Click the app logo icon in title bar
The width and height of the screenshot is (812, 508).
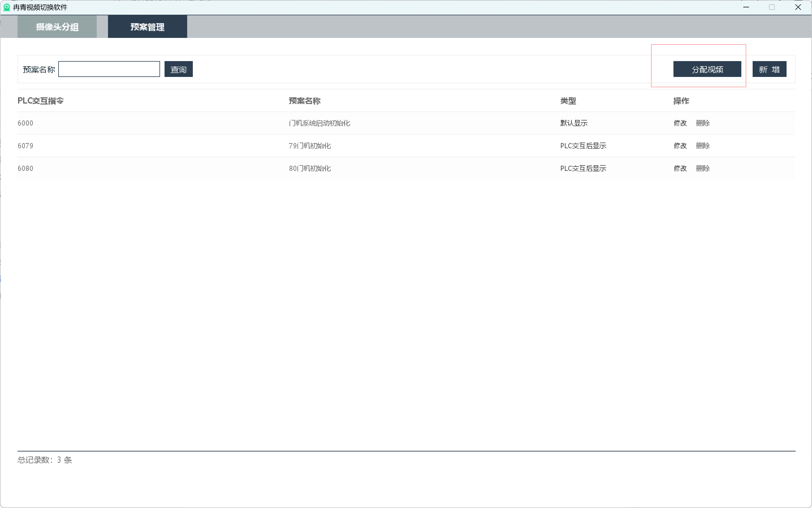tap(7, 7)
